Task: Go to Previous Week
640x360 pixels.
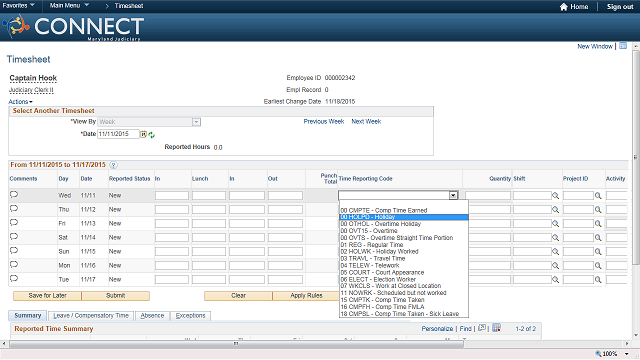Action: tap(324, 122)
